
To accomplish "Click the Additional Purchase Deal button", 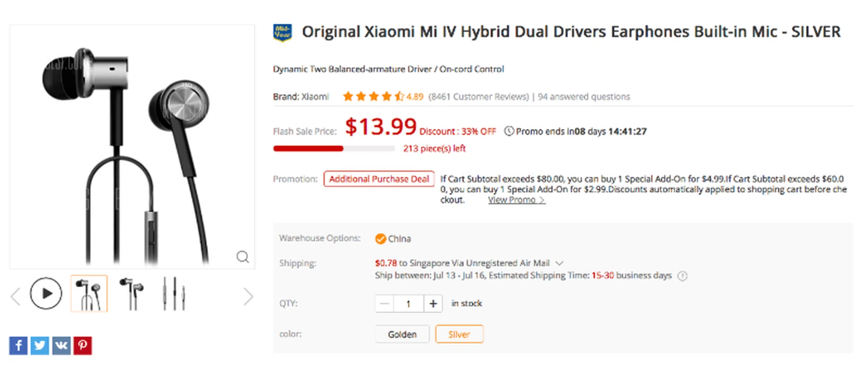I will pos(379,179).
